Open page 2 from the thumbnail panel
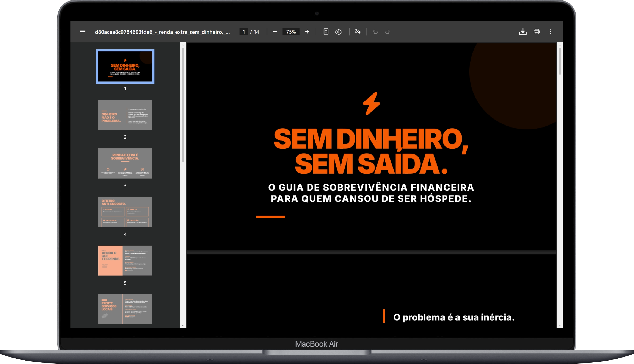 [125, 115]
